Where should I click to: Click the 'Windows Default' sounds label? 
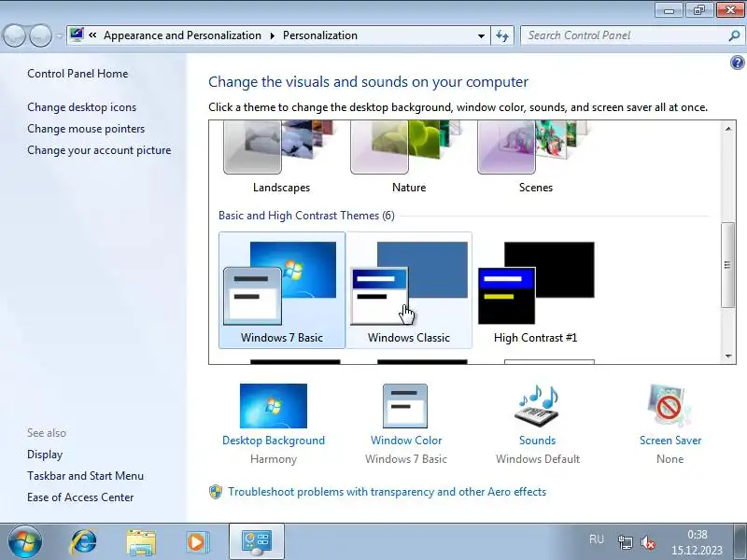tap(538, 459)
